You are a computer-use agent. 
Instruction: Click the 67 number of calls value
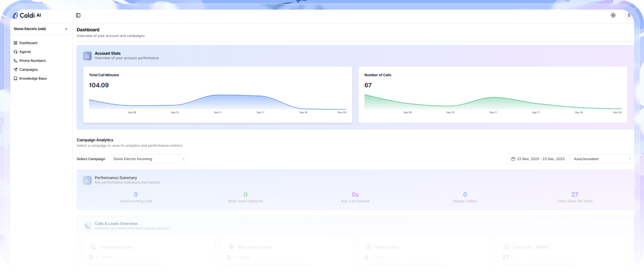pyautogui.click(x=368, y=85)
